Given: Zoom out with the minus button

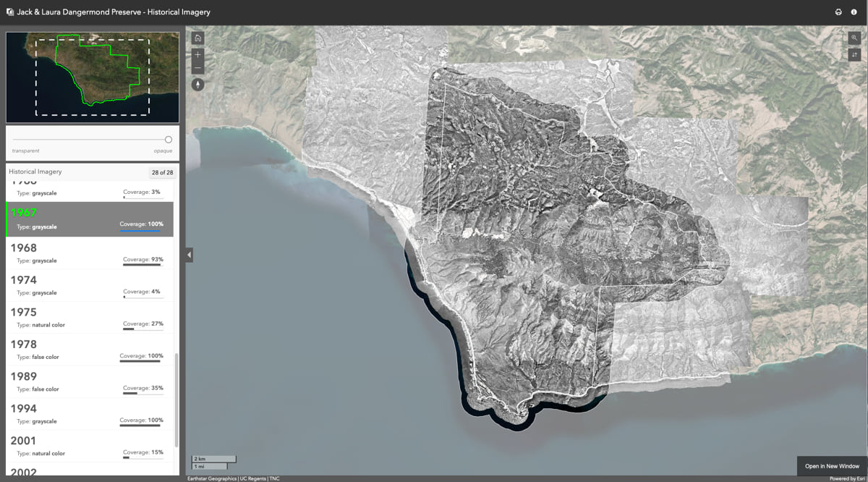Looking at the screenshot, I should [x=198, y=68].
